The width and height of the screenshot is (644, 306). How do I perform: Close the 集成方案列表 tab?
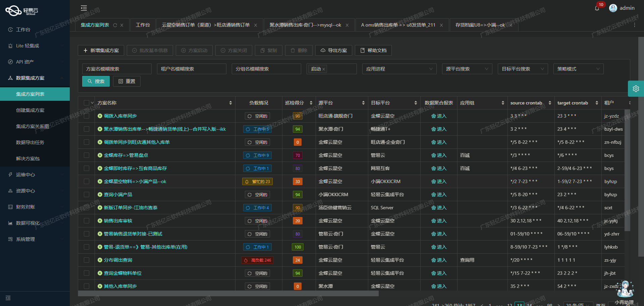coord(122,25)
